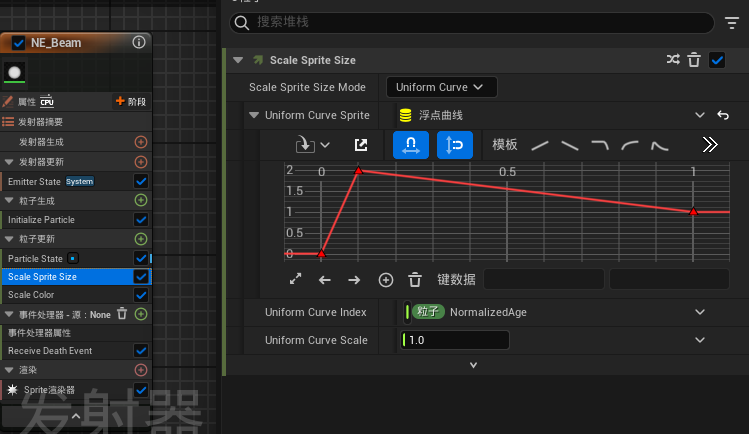Select the curve key at peak value 2
This screenshot has height=434, width=749.
pyautogui.click(x=358, y=170)
